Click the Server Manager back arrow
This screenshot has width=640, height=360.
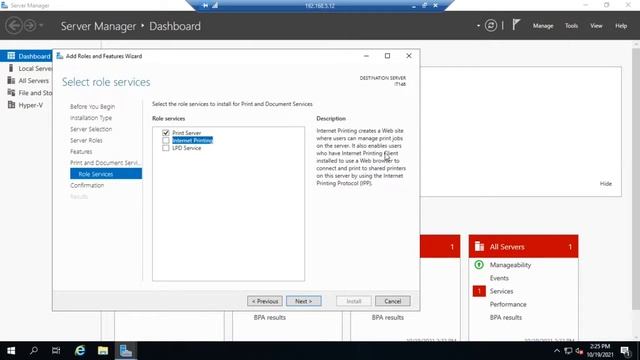(x=13, y=25)
